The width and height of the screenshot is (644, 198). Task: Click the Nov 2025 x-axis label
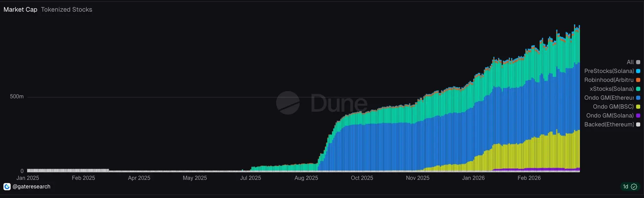(417, 178)
